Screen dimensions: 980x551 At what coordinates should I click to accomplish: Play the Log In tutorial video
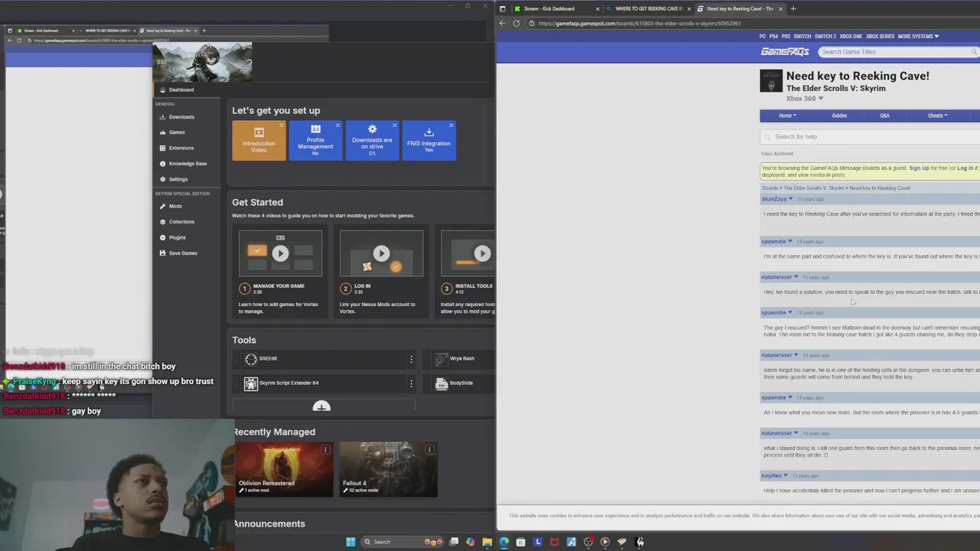click(381, 254)
